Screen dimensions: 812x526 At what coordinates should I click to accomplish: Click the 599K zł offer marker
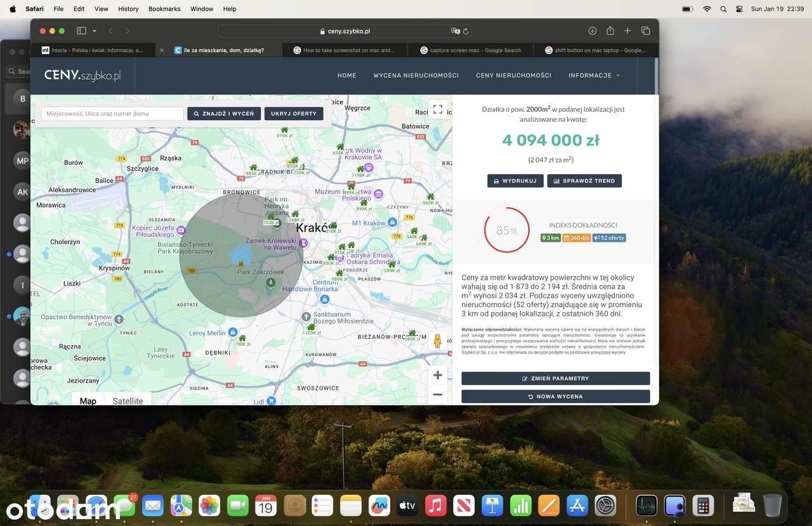point(392,266)
